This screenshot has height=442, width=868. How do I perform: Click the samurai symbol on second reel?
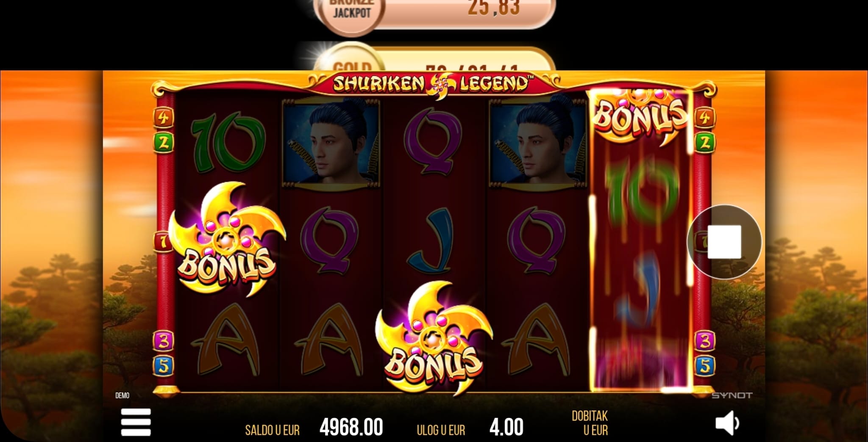[331, 142]
